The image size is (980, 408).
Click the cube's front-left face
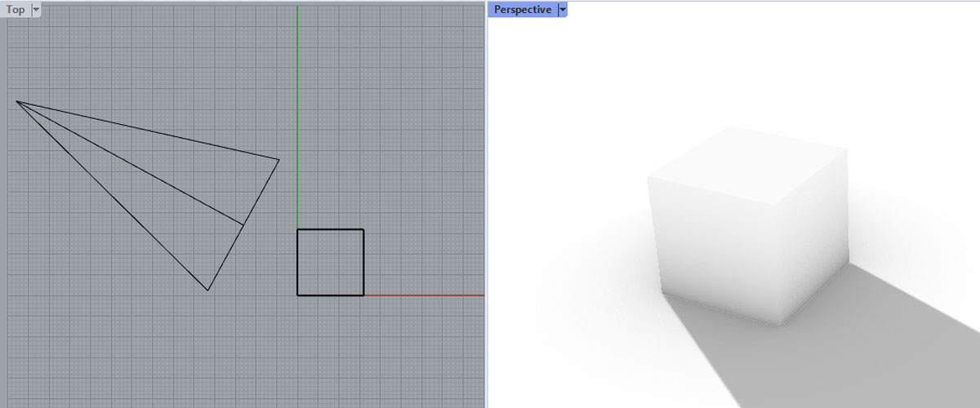pyautogui.click(x=710, y=245)
